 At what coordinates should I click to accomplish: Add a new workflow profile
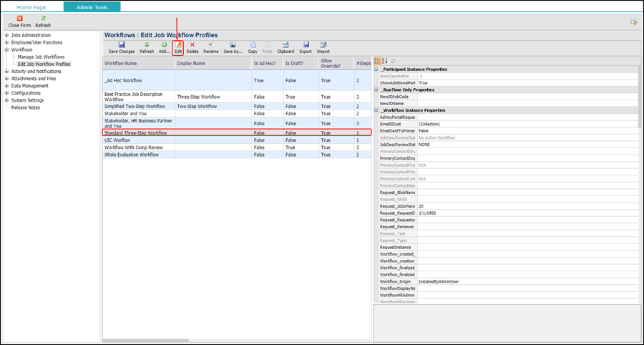(164, 48)
